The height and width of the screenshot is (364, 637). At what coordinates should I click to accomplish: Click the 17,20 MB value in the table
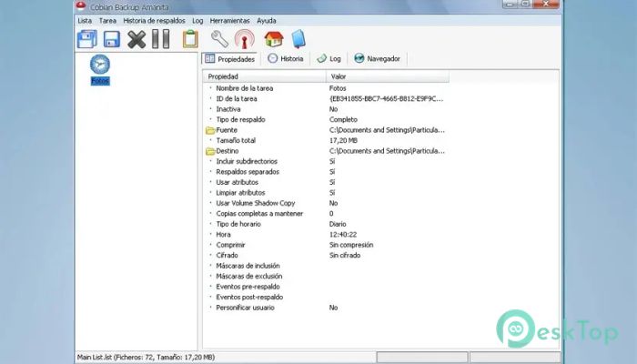[x=343, y=140]
